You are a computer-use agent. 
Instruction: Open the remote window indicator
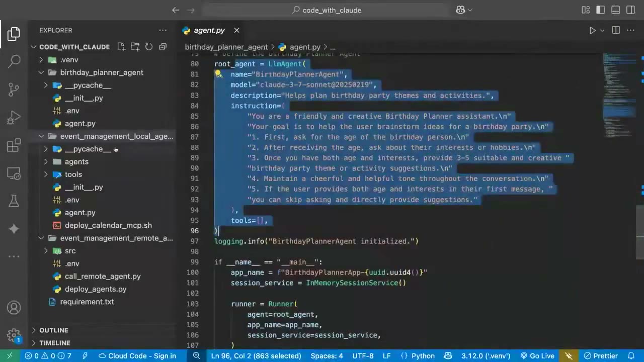click(10, 356)
